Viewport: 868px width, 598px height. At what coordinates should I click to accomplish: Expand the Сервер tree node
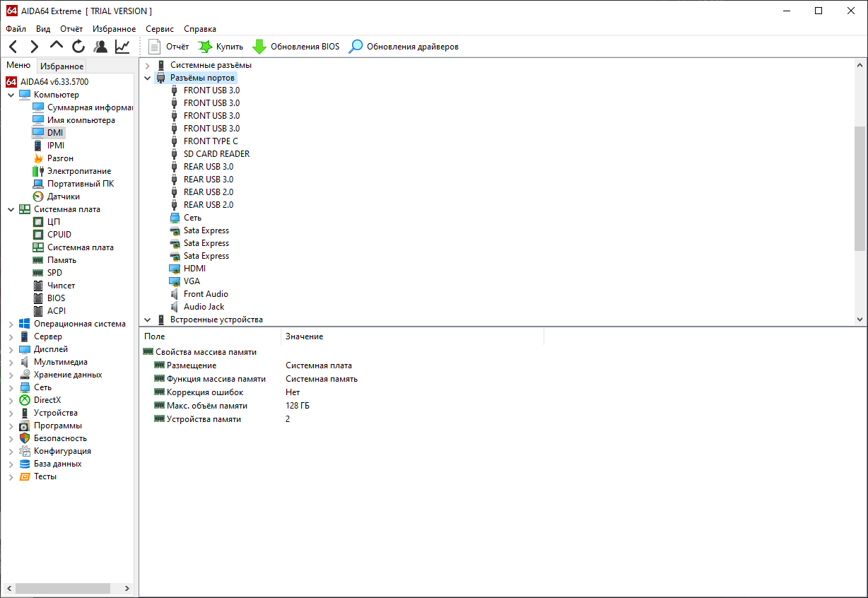pyautogui.click(x=11, y=336)
